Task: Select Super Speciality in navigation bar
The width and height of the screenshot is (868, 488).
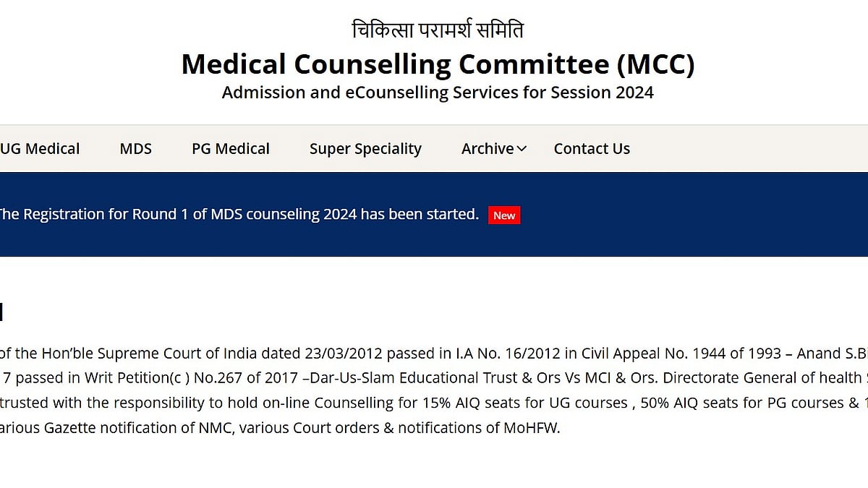Action: click(x=365, y=149)
